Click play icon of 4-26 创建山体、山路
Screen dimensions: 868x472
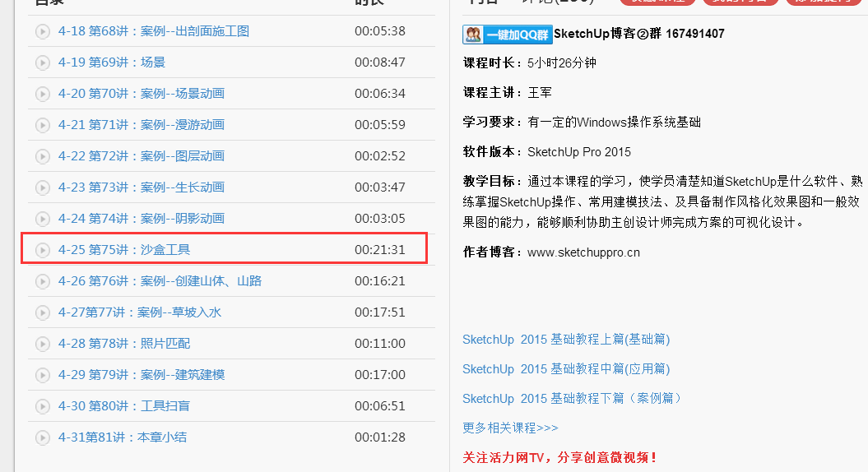43,282
